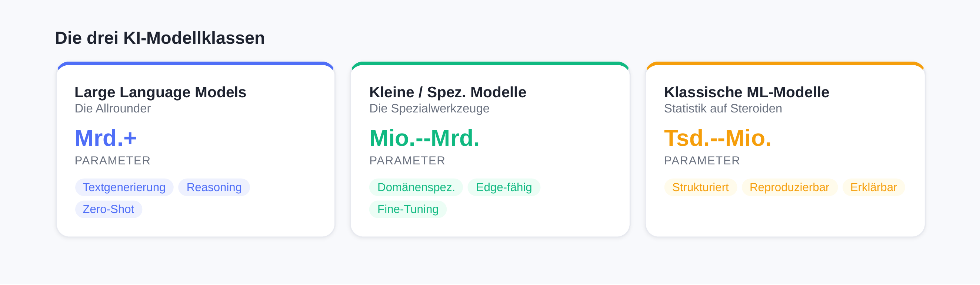Click the Die Allrounder subtitle

point(113,109)
